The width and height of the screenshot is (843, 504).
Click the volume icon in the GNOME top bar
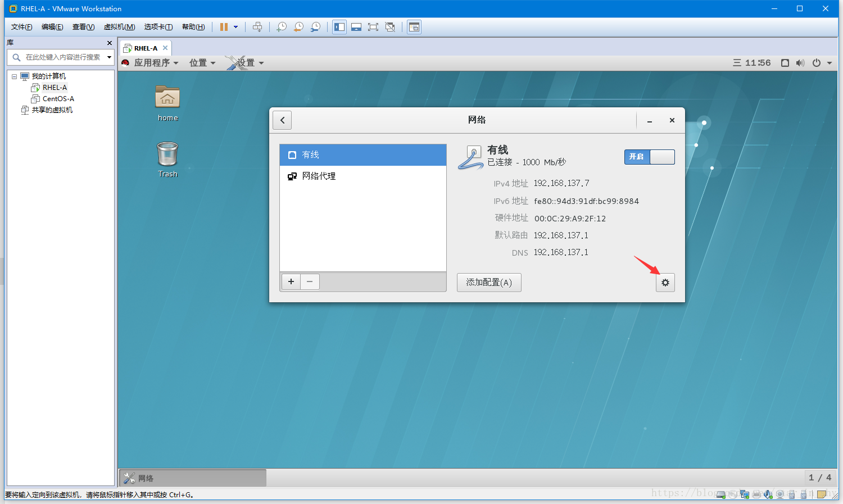point(800,63)
